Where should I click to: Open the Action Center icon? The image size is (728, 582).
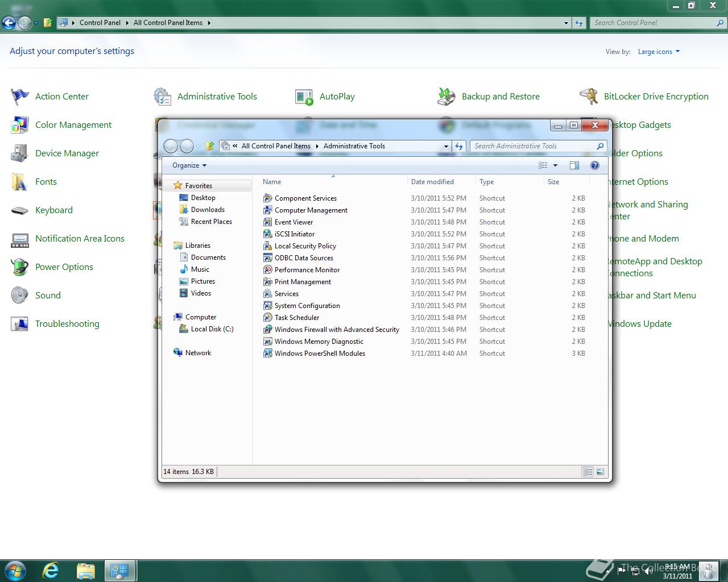20,97
